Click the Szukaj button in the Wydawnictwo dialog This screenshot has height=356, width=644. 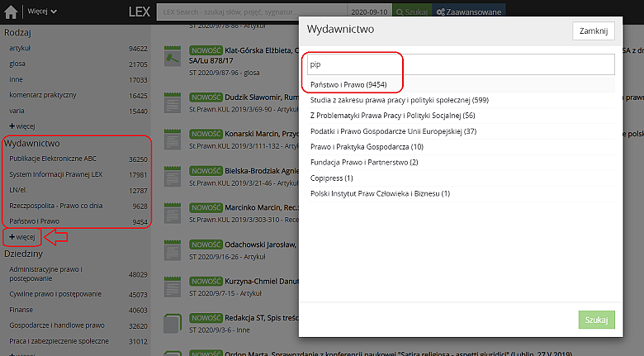tap(596, 320)
